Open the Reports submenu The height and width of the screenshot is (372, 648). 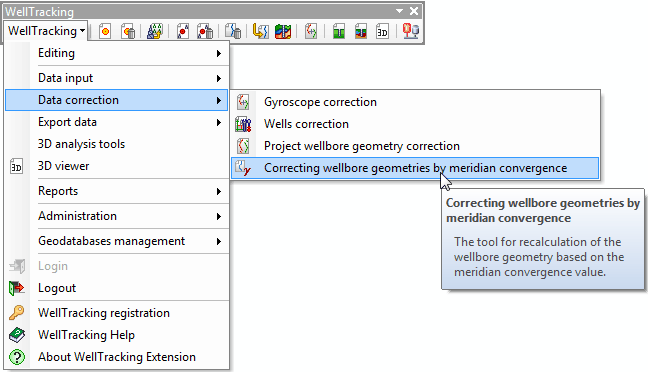click(130, 191)
